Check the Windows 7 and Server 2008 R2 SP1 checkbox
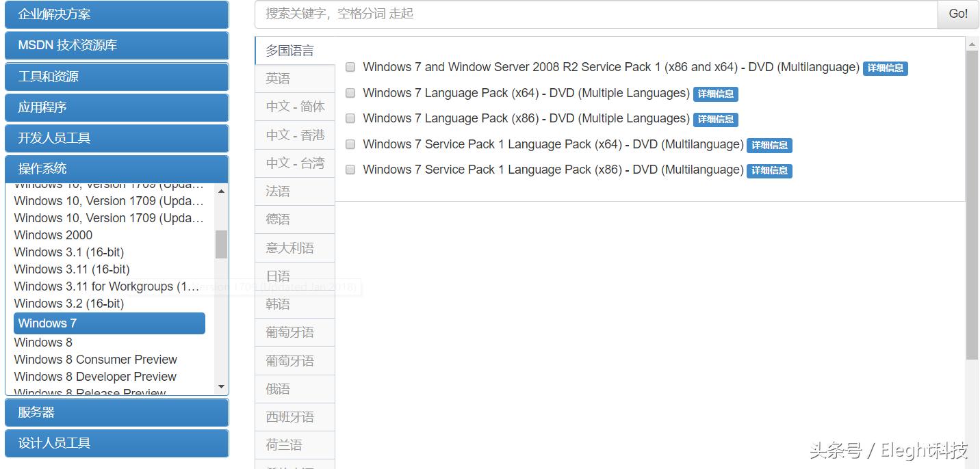980x469 pixels. click(350, 67)
